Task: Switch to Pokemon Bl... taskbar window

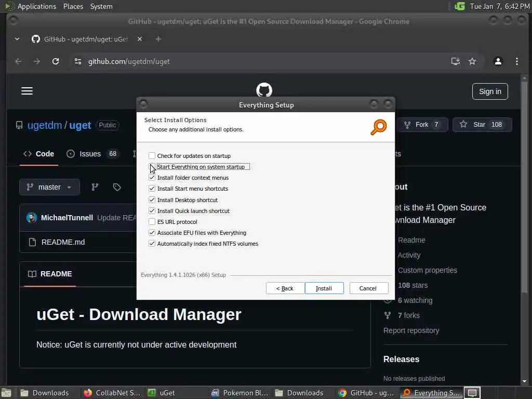Action: pos(240,393)
